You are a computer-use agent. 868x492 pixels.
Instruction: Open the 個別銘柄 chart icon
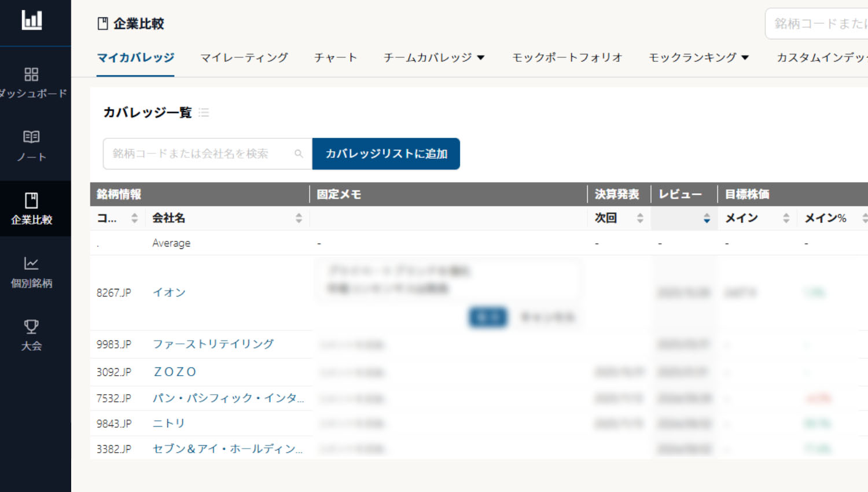(x=31, y=264)
